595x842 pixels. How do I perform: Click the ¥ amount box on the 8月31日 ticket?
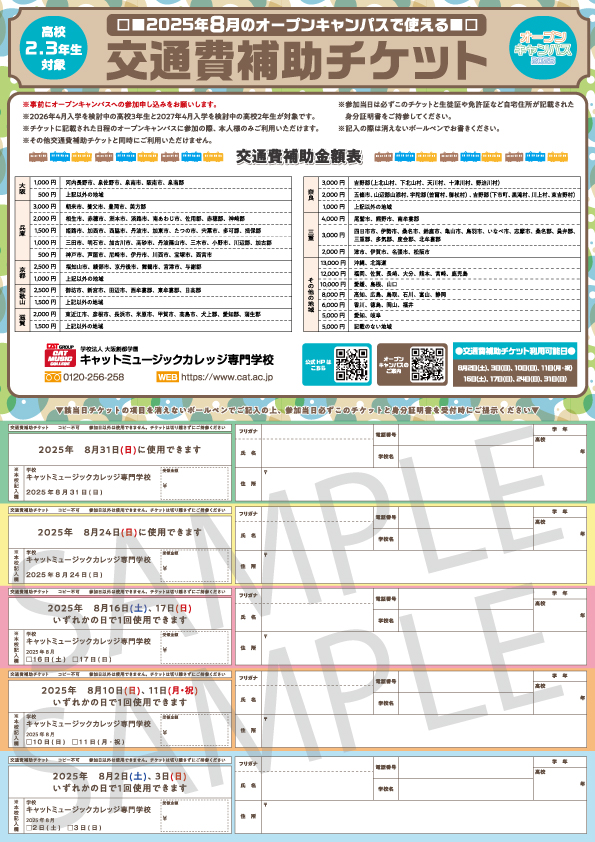pos(195,483)
